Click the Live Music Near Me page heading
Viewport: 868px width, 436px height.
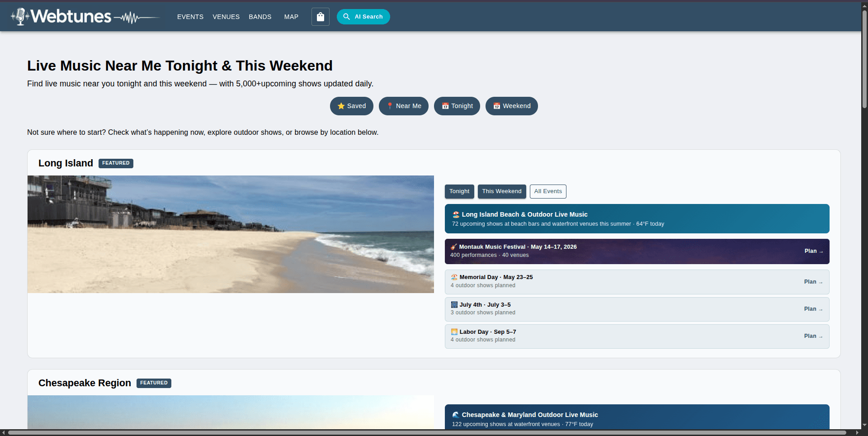(x=180, y=66)
